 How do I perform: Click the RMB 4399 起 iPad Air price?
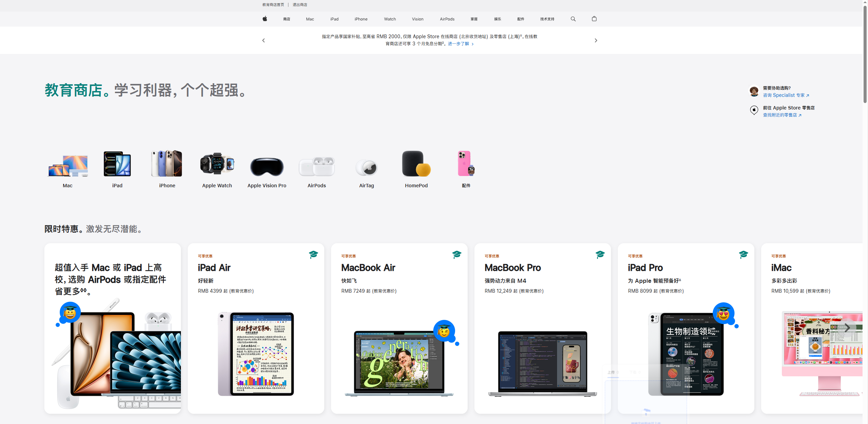pyautogui.click(x=226, y=291)
